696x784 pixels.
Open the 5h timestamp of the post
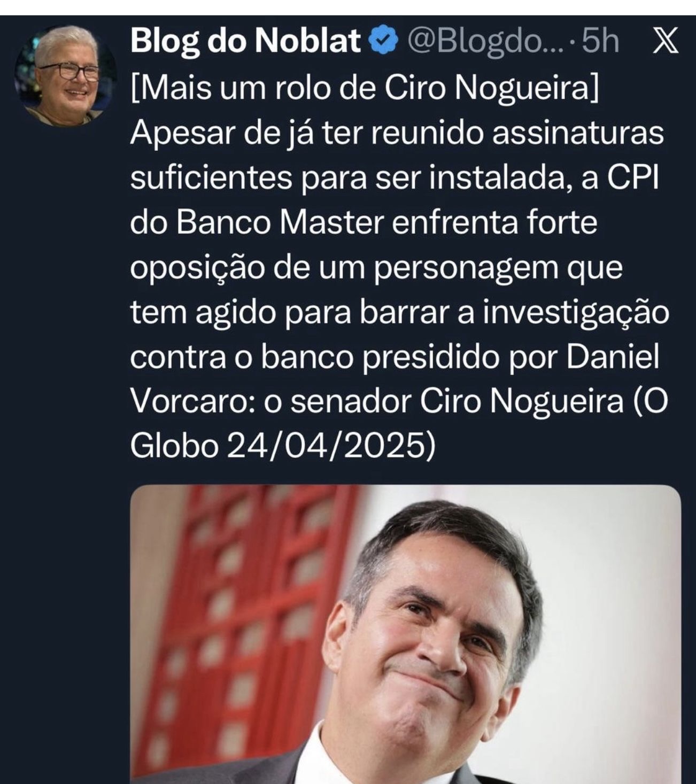click(x=600, y=41)
